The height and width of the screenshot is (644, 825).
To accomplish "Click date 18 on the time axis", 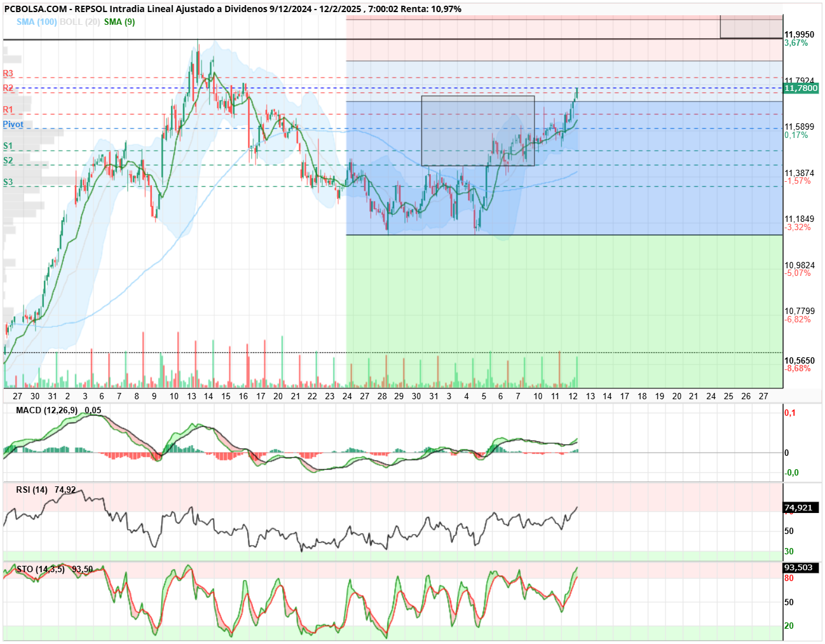I will (642, 396).
